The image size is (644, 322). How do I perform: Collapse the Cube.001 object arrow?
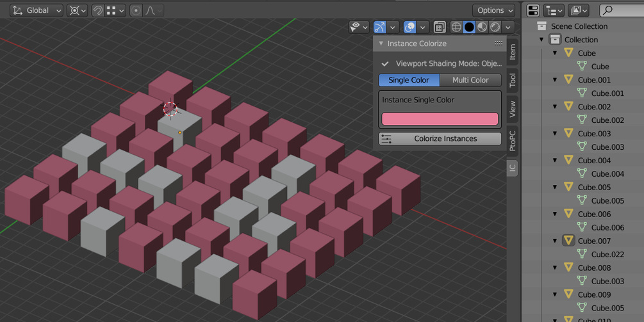pyautogui.click(x=555, y=80)
